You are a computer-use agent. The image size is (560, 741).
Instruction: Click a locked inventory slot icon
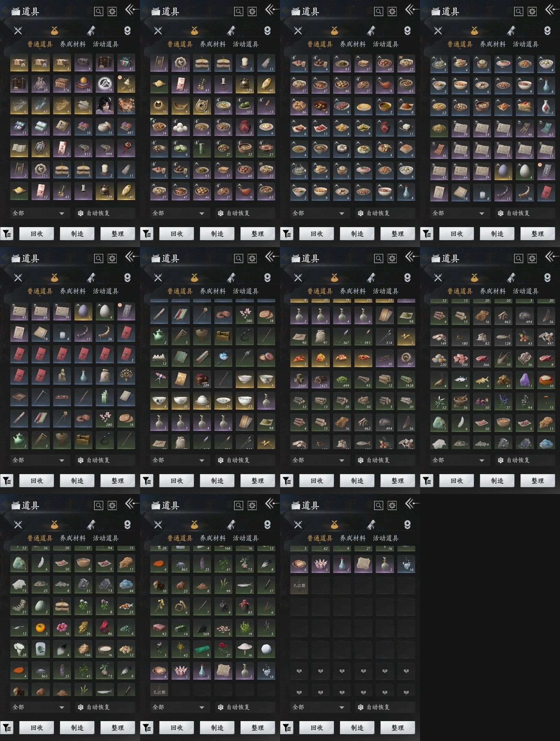(x=299, y=671)
